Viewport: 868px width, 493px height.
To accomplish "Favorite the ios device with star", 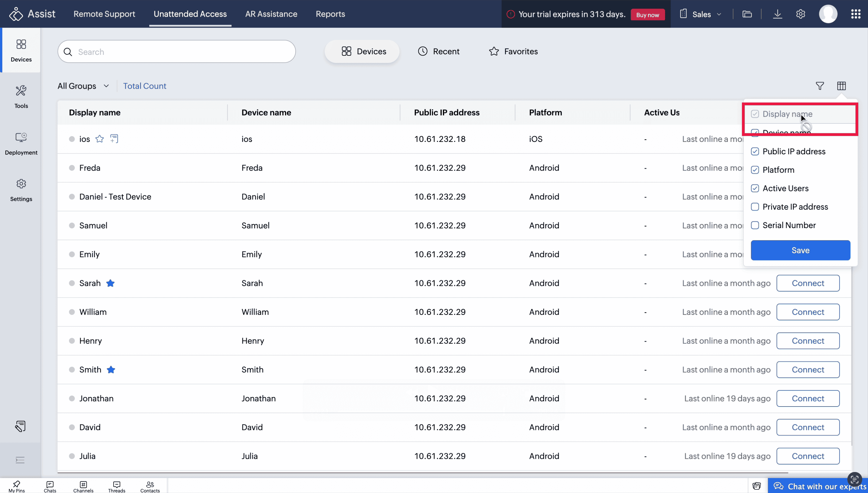I will pos(99,139).
